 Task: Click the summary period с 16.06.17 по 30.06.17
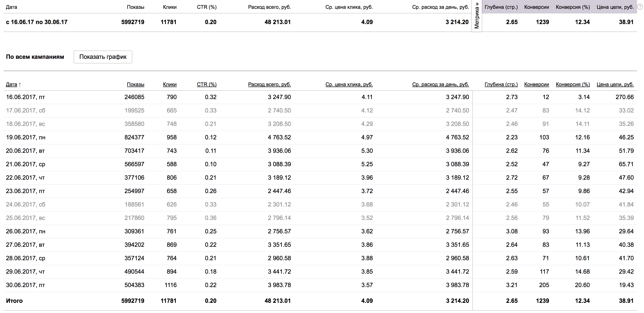click(37, 22)
